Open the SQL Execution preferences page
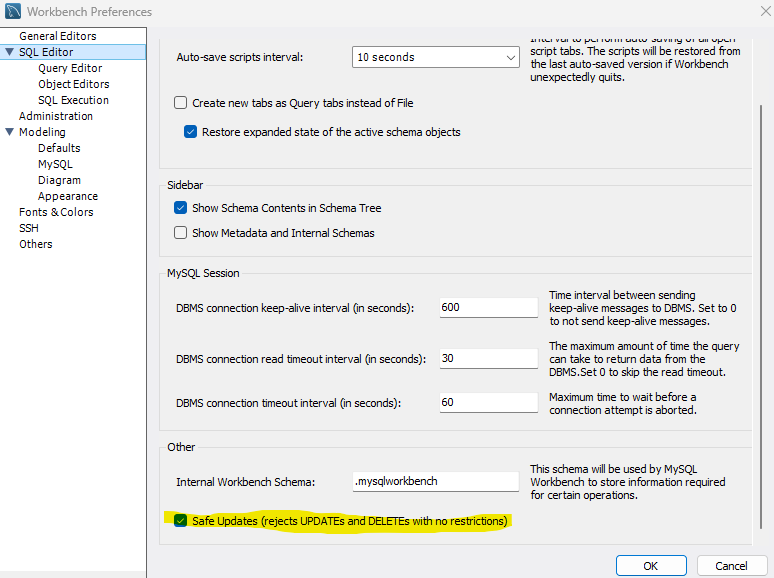This screenshot has height=578, width=774. pos(74,100)
